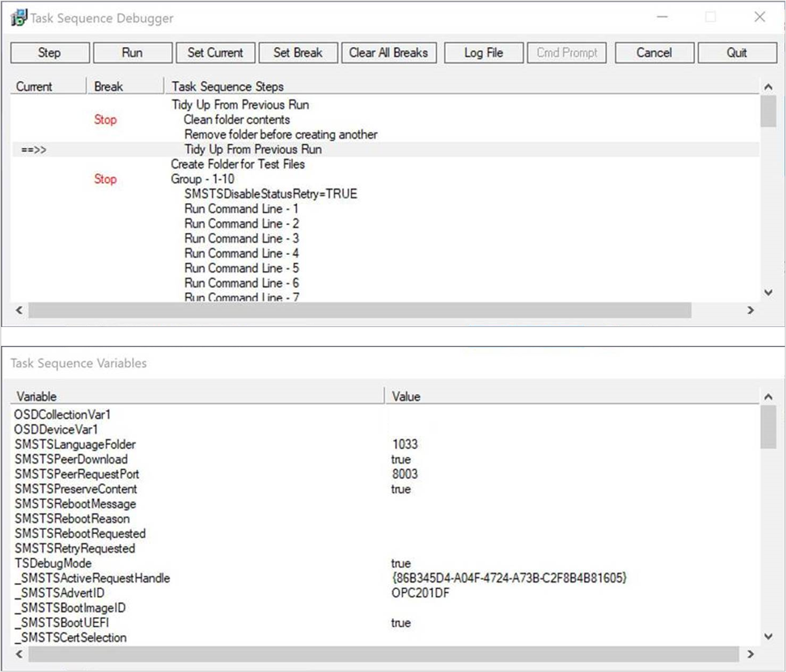Click the Task Sequence Steps column header
786x672 pixels.
[x=228, y=86]
